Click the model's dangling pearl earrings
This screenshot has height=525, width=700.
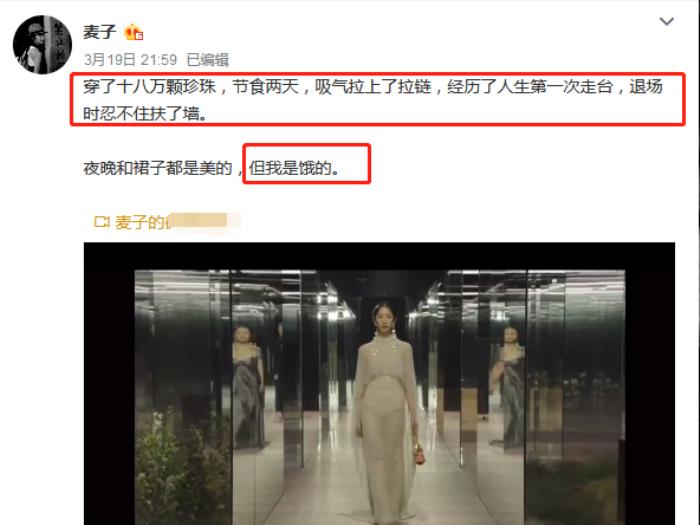pos(384,333)
